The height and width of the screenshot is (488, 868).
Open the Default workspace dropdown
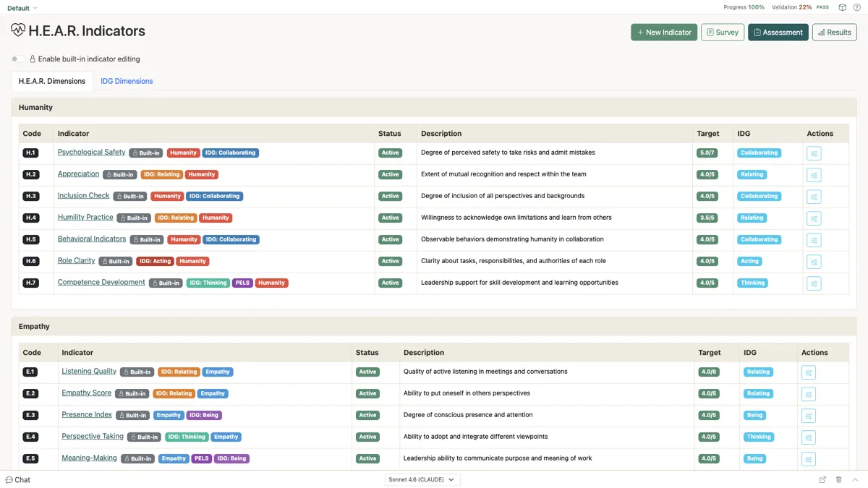point(22,8)
